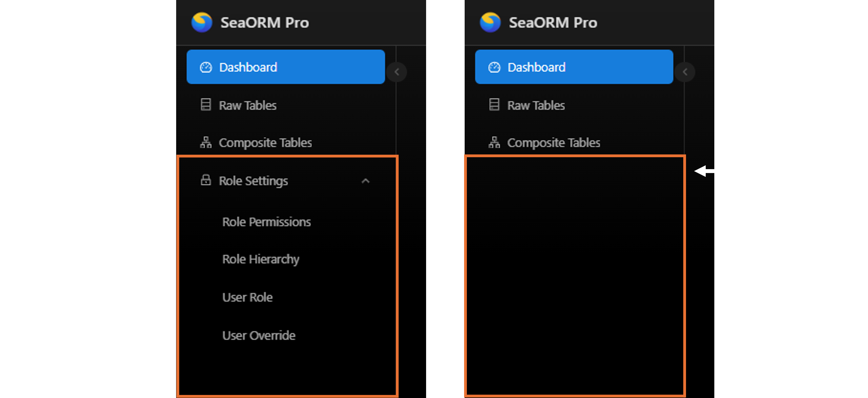This screenshot has width=868, height=398.
Task: Collapse left sidebar with arrow button
Action: pos(397,72)
